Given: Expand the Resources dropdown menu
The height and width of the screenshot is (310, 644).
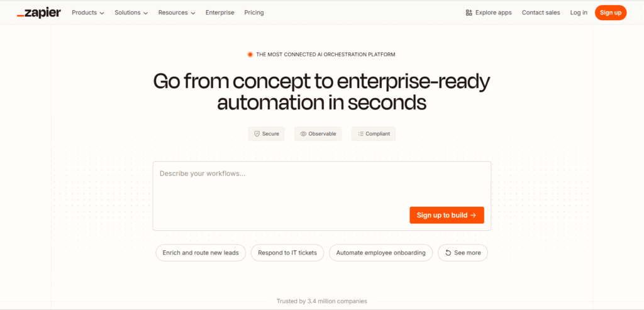Looking at the screenshot, I should 176,13.
